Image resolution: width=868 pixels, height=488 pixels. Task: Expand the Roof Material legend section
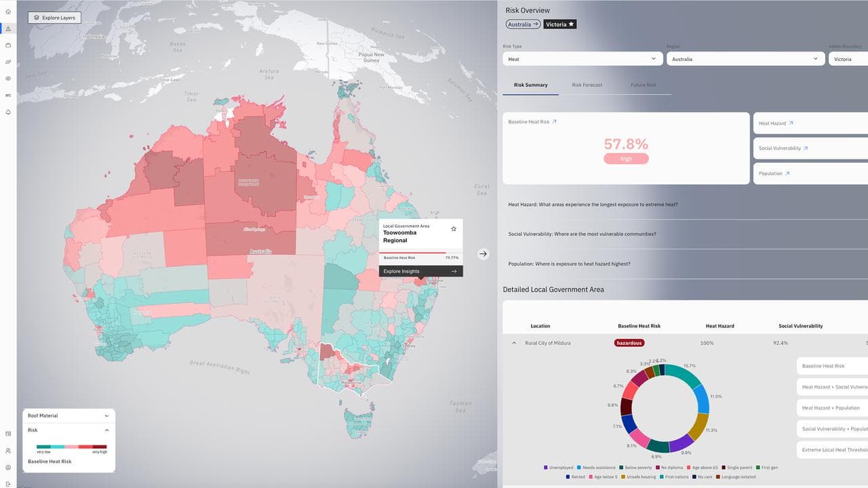click(x=68, y=415)
